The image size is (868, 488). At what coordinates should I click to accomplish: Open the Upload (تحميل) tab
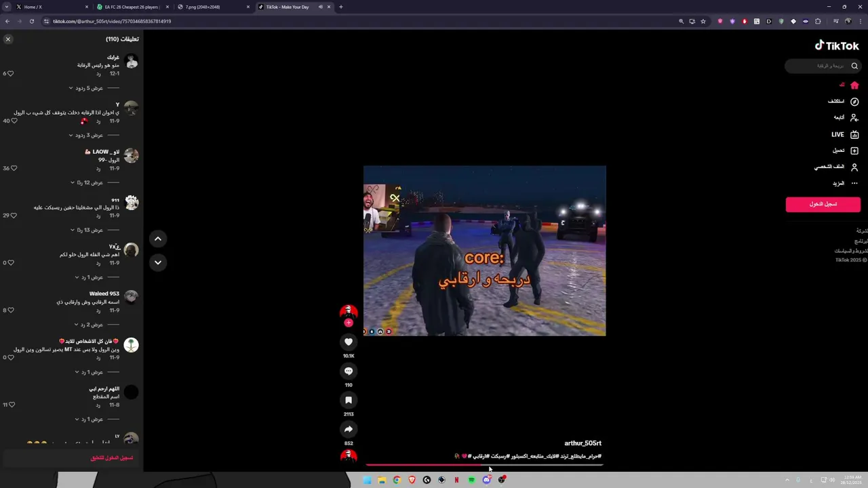tap(846, 150)
